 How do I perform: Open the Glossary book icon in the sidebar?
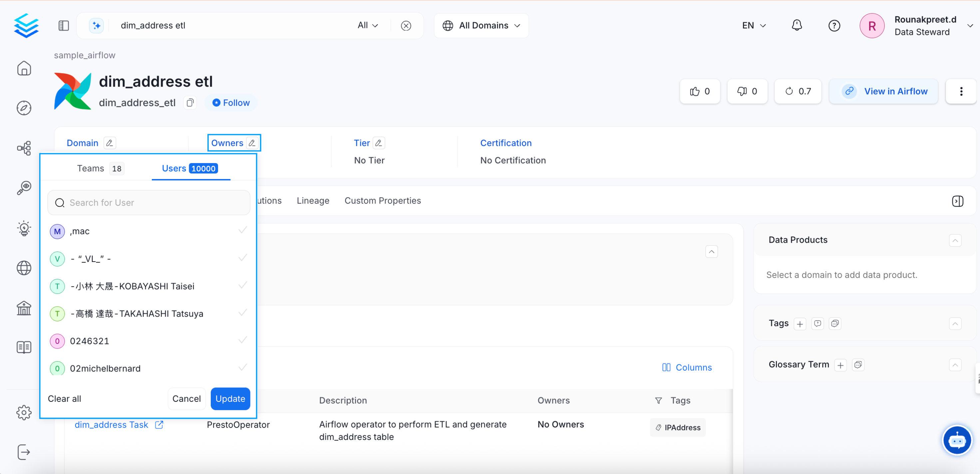point(24,347)
